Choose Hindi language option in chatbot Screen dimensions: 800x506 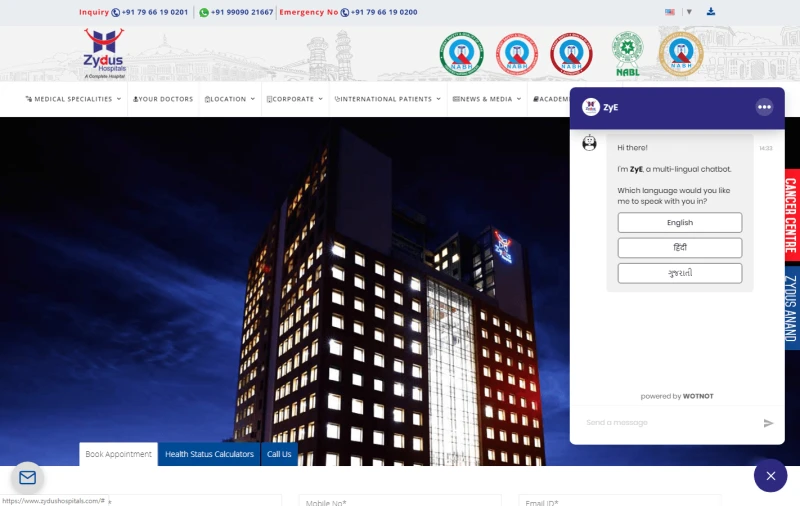pyautogui.click(x=680, y=248)
